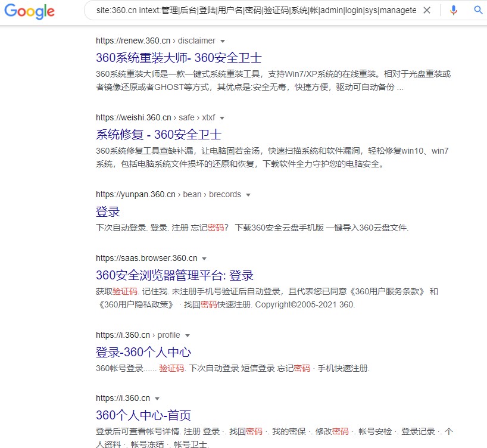Click snippet starting 登录后可查看帐号详情
This screenshot has height=448, width=487.
(274, 438)
